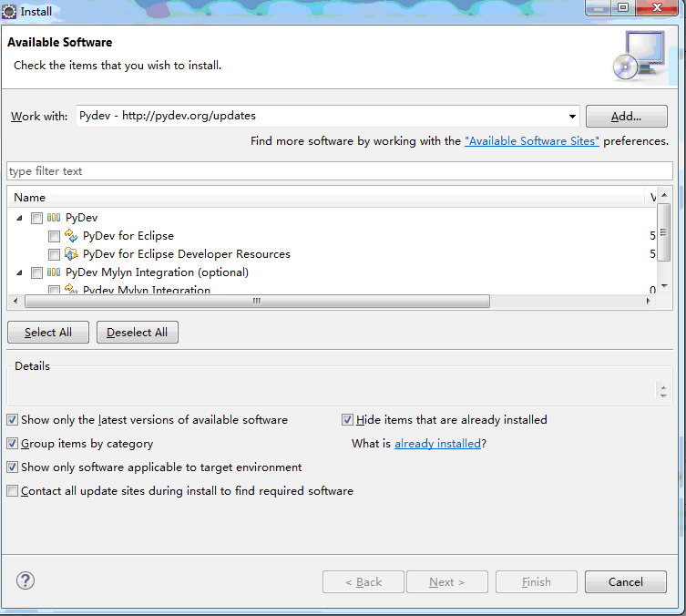Open the help question mark icon
The image size is (686, 616).
[x=26, y=580]
